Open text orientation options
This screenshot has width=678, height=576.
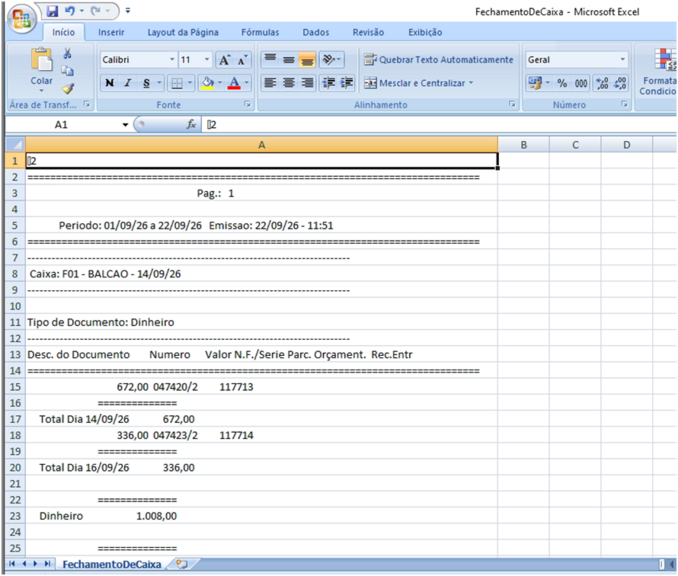click(x=332, y=59)
